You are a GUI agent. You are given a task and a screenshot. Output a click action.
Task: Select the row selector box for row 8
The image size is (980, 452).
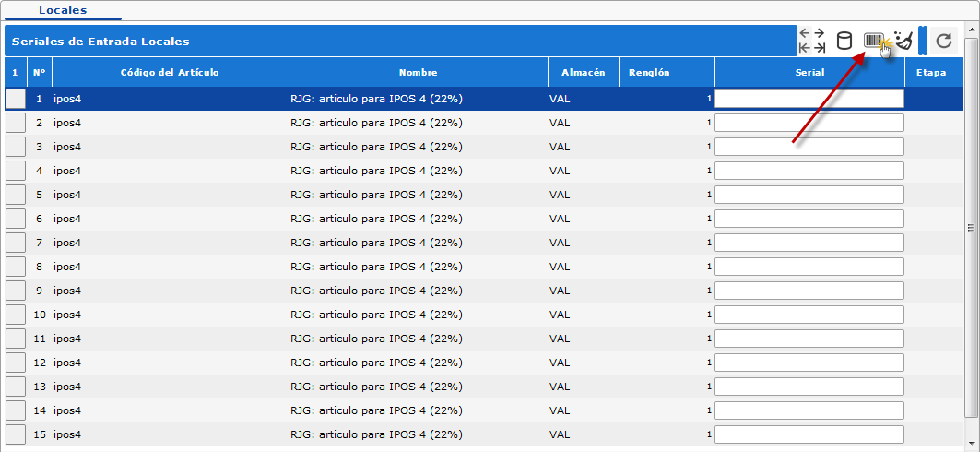16,267
